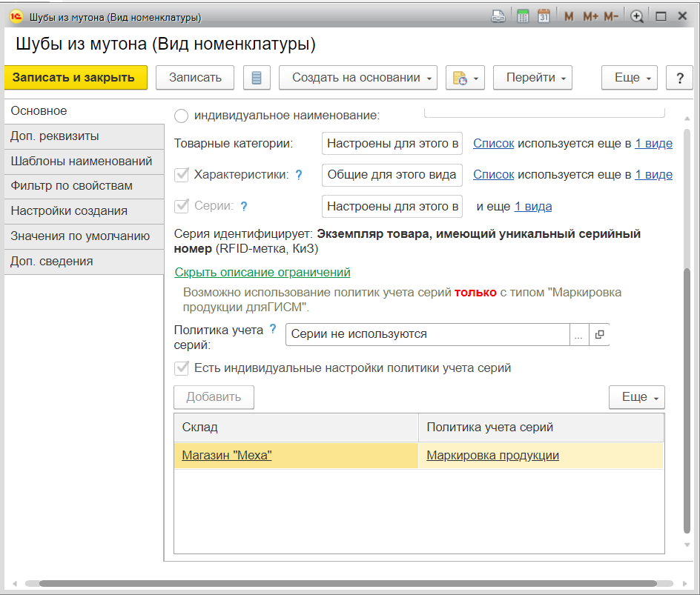This screenshot has width=700, height=595.
Task: Open the Еще menu above the table
Action: pyautogui.click(x=636, y=397)
